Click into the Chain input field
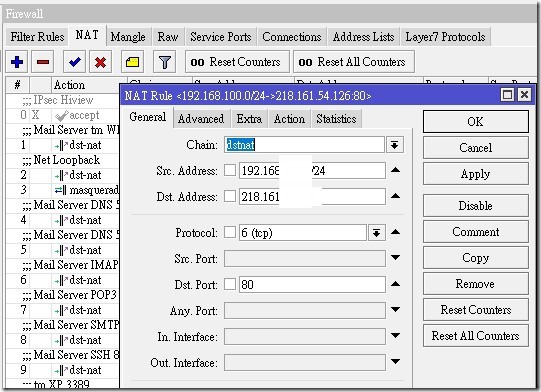541x392 pixels. point(304,145)
